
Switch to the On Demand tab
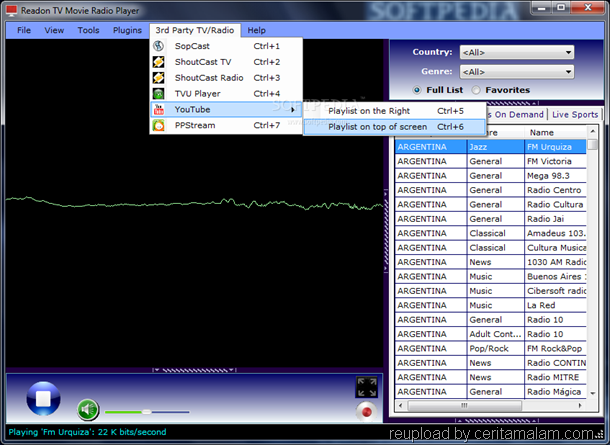click(x=517, y=114)
